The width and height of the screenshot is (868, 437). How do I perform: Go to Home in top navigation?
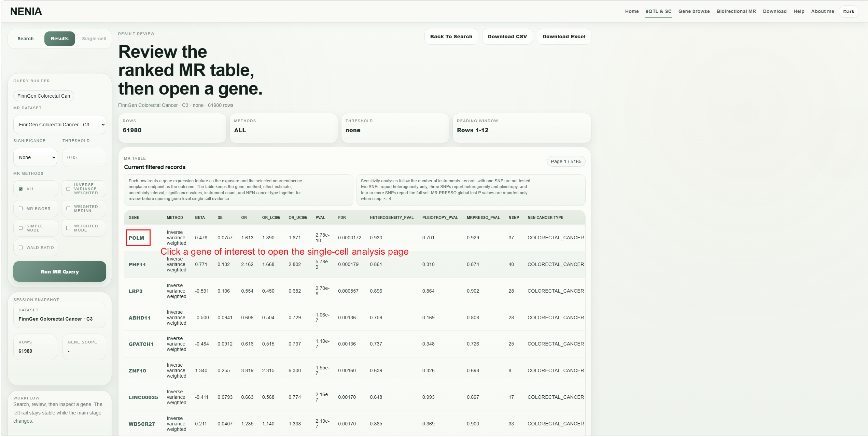tap(632, 11)
